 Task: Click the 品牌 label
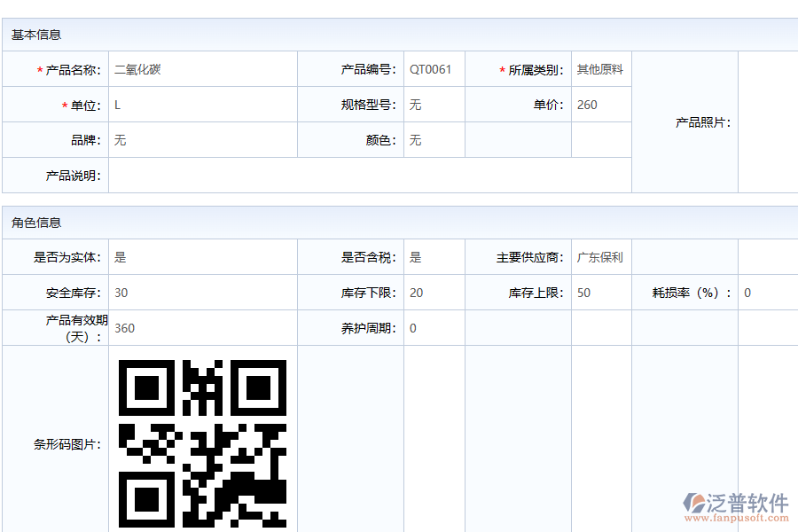86,140
